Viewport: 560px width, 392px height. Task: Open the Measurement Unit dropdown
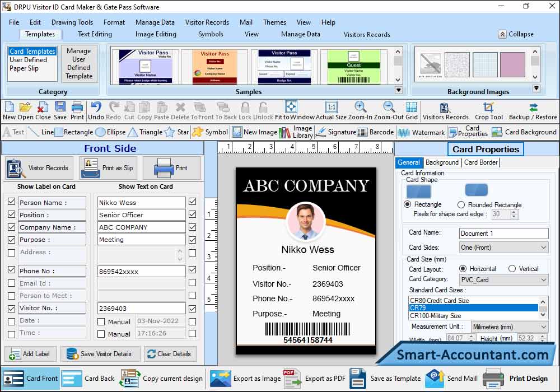point(510,326)
